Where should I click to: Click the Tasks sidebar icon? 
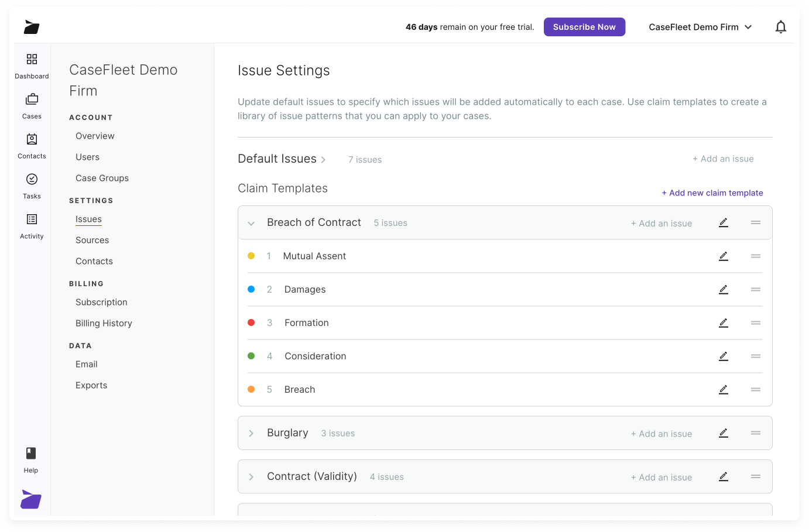pos(32,184)
